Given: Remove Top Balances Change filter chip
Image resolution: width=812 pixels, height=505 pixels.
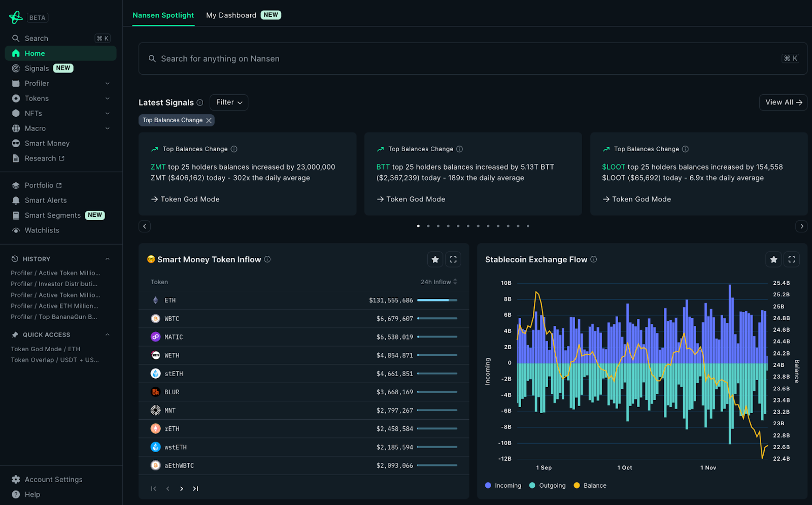Looking at the screenshot, I should point(209,120).
